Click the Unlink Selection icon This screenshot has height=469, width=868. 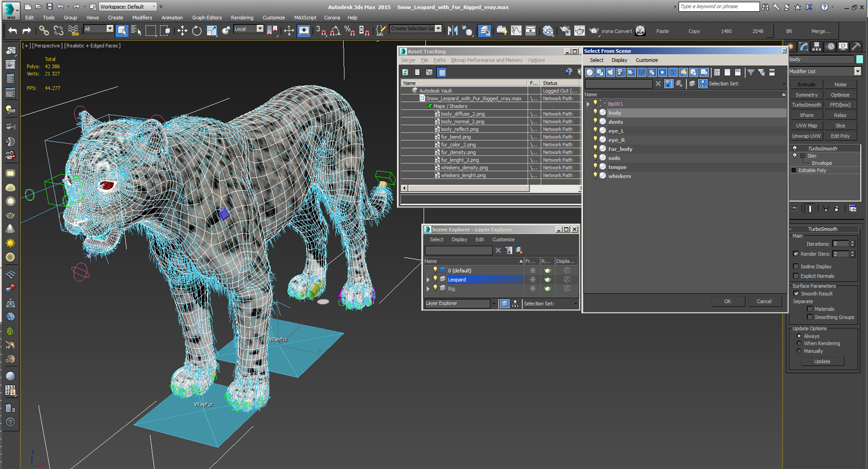[59, 30]
